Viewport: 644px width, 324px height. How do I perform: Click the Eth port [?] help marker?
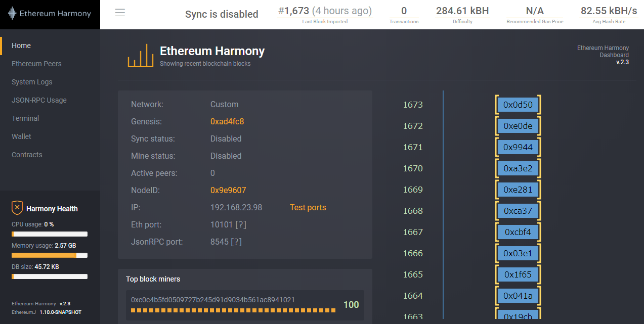240,224
